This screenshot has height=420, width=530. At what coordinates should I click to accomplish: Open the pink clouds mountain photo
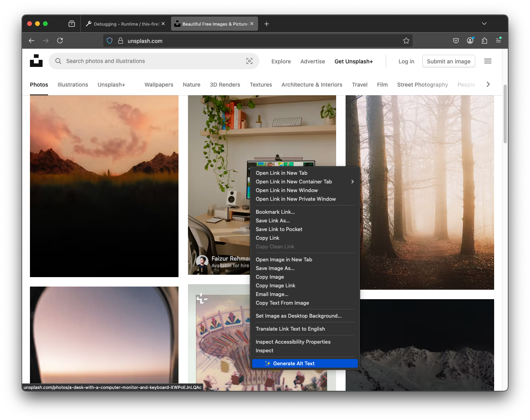(104, 186)
